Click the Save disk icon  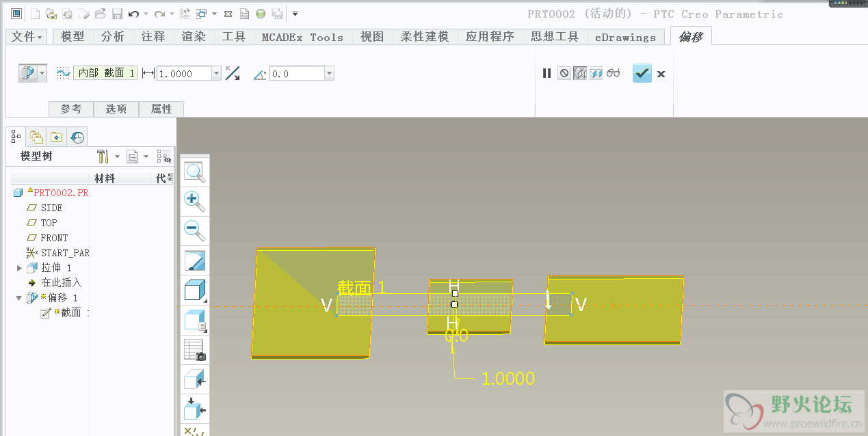click(x=117, y=14)
